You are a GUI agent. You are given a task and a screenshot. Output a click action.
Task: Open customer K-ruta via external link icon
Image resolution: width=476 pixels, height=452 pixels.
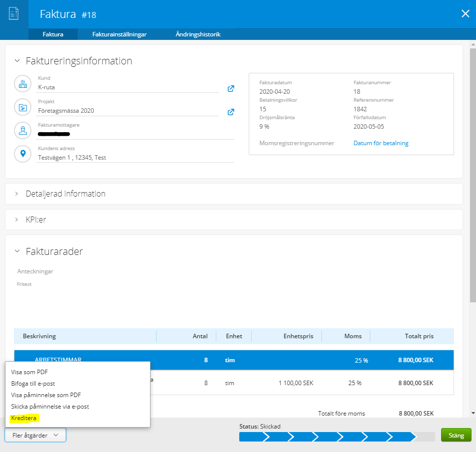click(231, 89)
